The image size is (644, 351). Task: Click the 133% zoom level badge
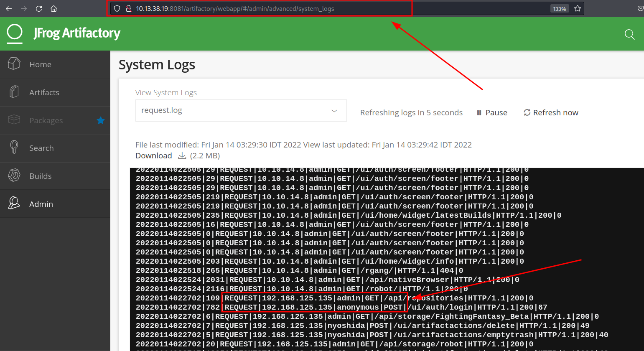[x=560, y=9]
